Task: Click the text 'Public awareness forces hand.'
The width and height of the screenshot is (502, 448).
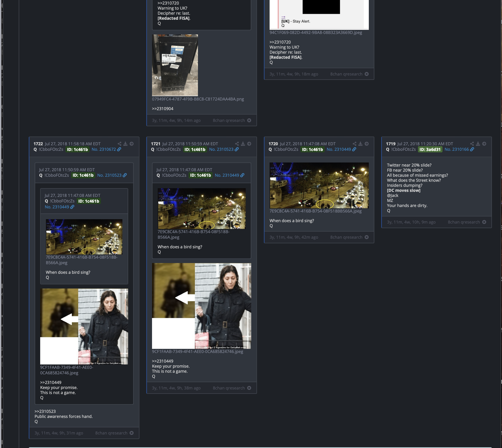Action: (64, 417)
